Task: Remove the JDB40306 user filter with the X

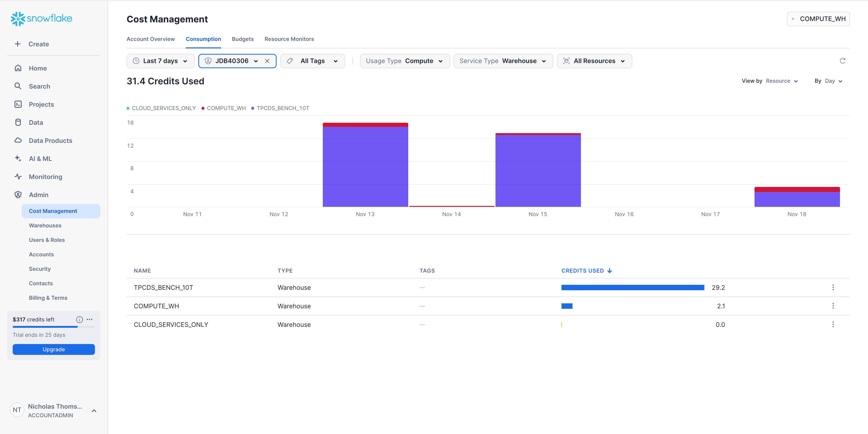Action: pos(267,61)
